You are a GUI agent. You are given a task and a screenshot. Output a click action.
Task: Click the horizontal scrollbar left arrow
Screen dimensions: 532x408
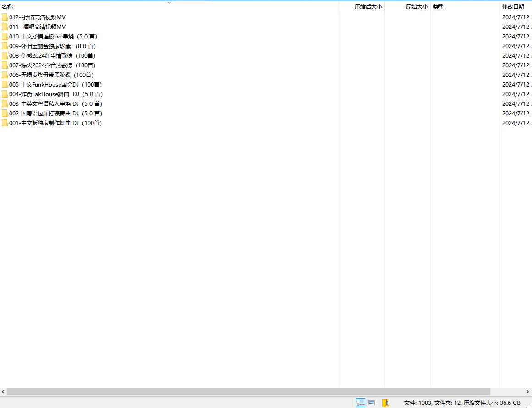[3, 392]
